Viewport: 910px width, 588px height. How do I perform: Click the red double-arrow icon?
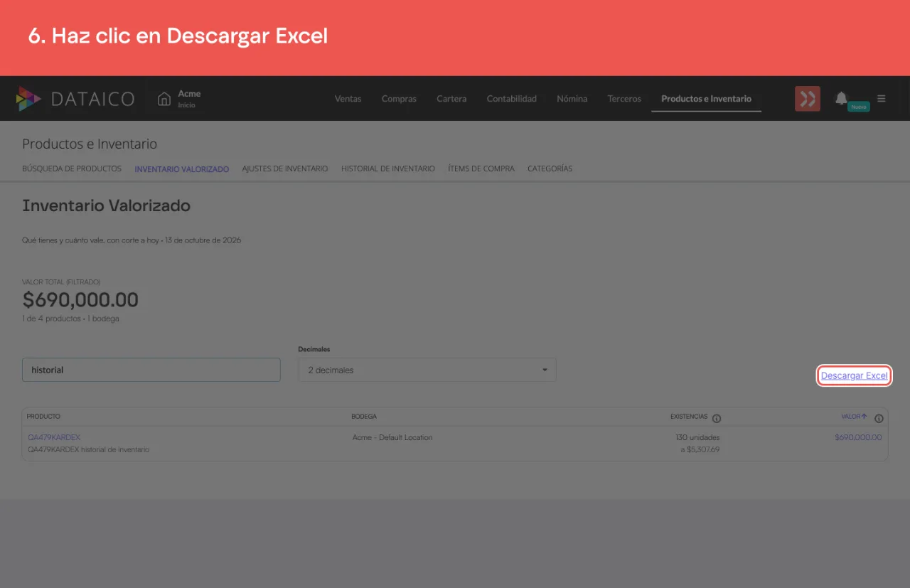coord(808,99)
